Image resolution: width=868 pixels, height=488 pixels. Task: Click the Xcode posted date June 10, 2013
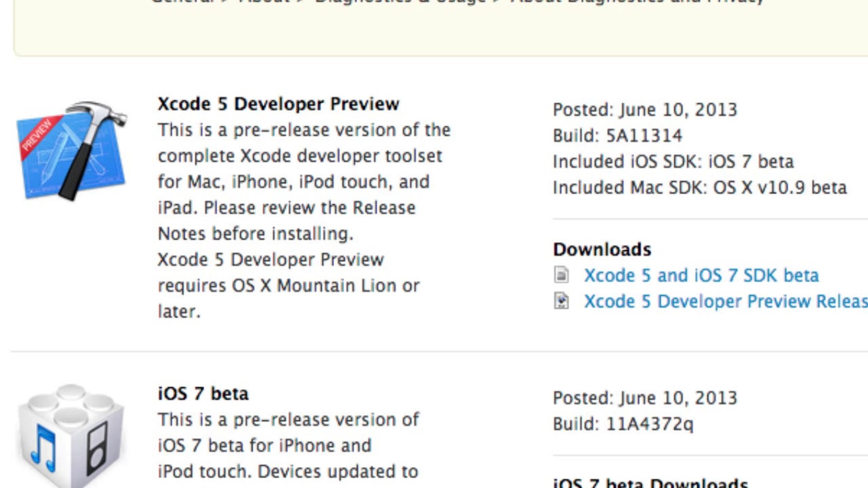coord(678,110)
